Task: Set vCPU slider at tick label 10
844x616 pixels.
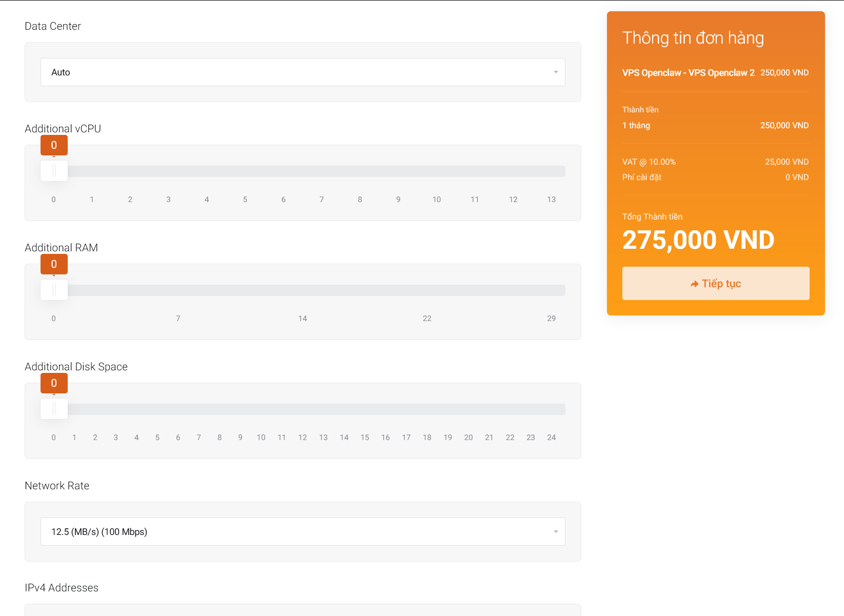Action: point(437,200)
